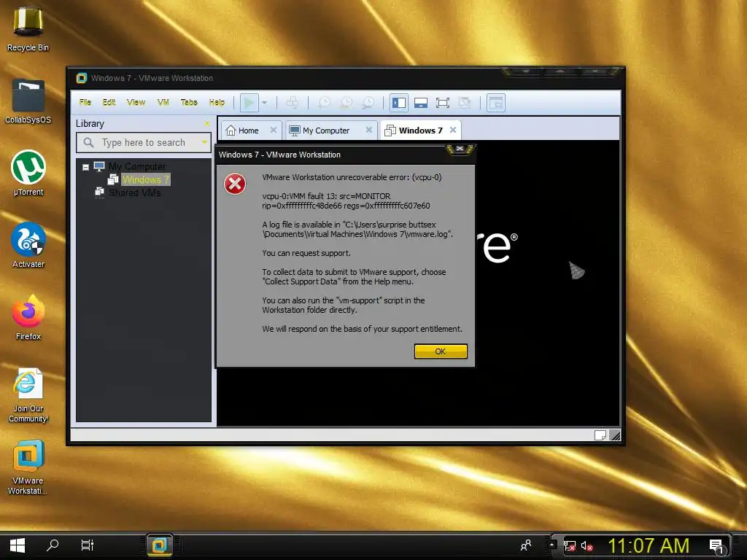This screenshot has height=560, width=747.
Task: Click the search magnifier icon in Library
Action: click(88, 142)
